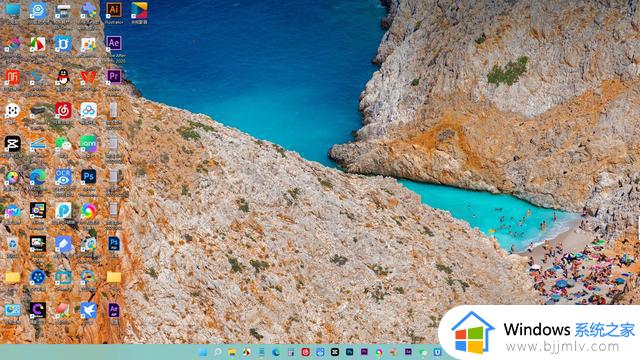The image size is (640, 360).
Task: Switch to Premiere Pro from the taskbar
Action: 364,352
